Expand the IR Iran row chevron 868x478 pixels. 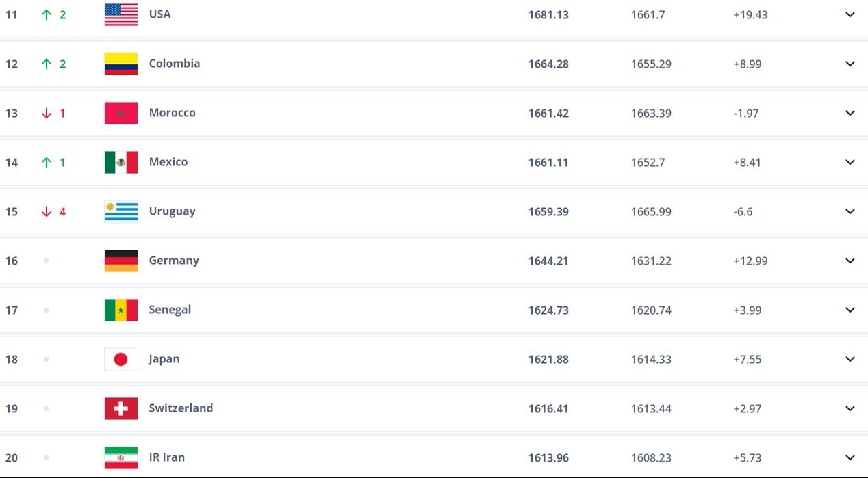click(x=850, y=457)
